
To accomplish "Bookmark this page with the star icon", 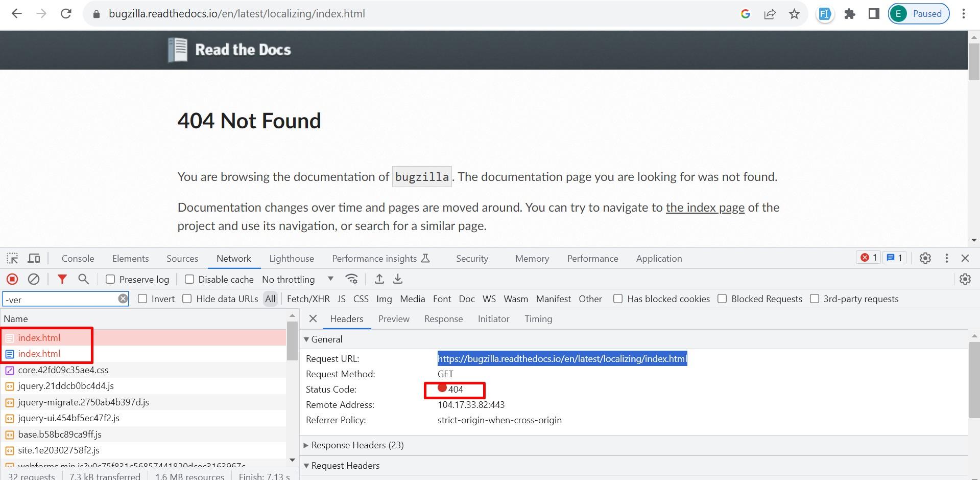I will pos(794,14).
